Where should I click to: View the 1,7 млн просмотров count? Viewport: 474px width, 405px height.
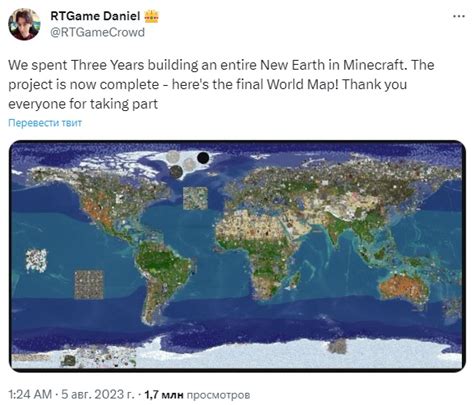tap(197, 395)
